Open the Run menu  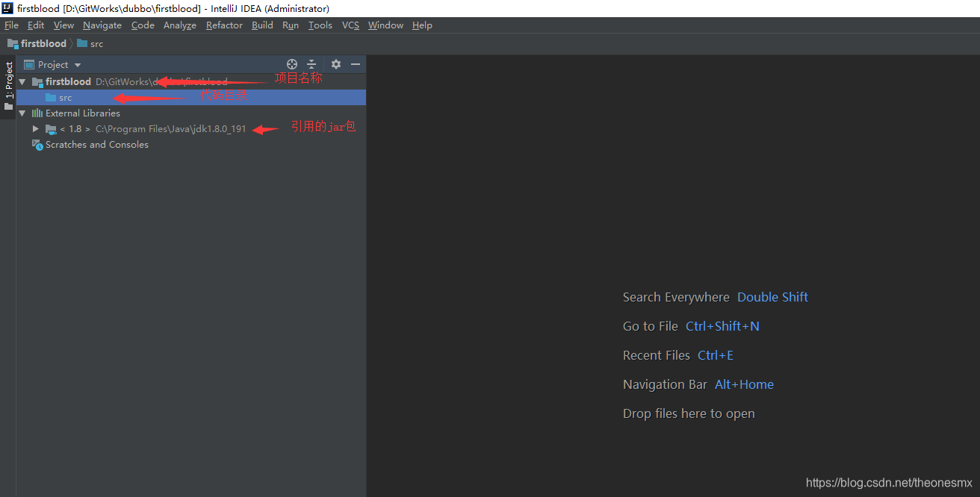point(291,25)
